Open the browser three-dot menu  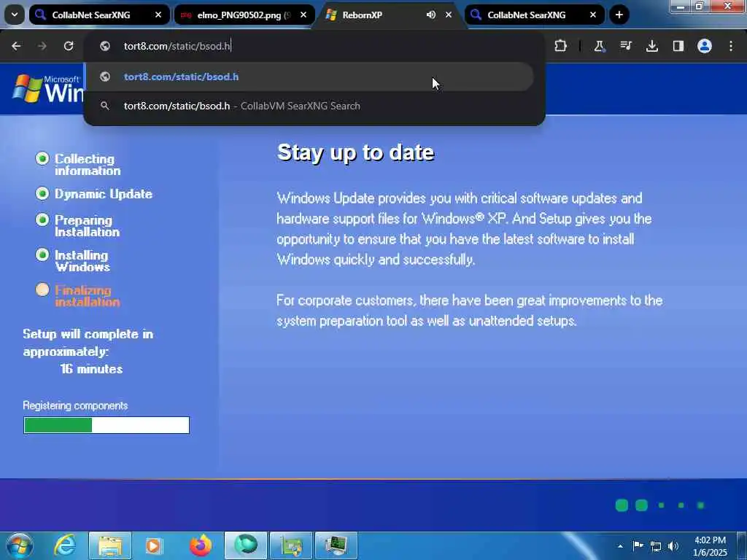(731, 46)
